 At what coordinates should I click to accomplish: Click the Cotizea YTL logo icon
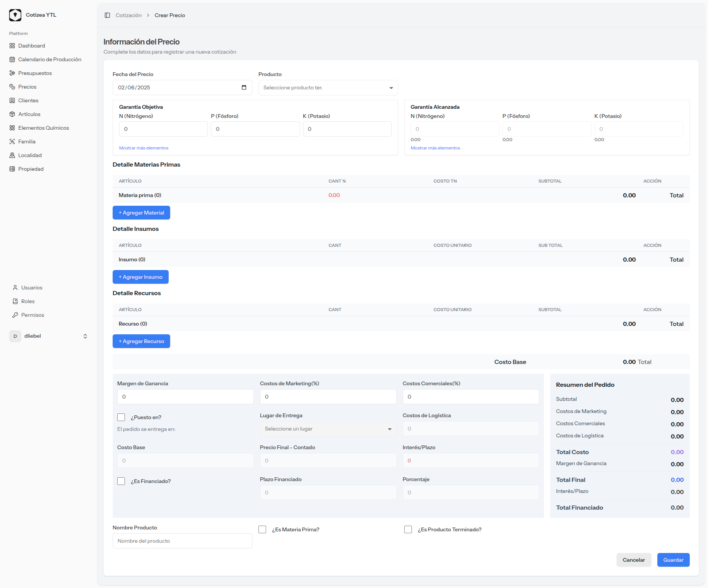pyautogui.click(x=15, y=15)
